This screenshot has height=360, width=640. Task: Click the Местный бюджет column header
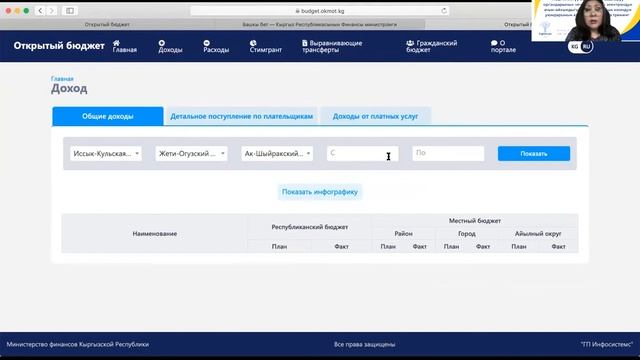pyautogui.click(x=475, y=220)
